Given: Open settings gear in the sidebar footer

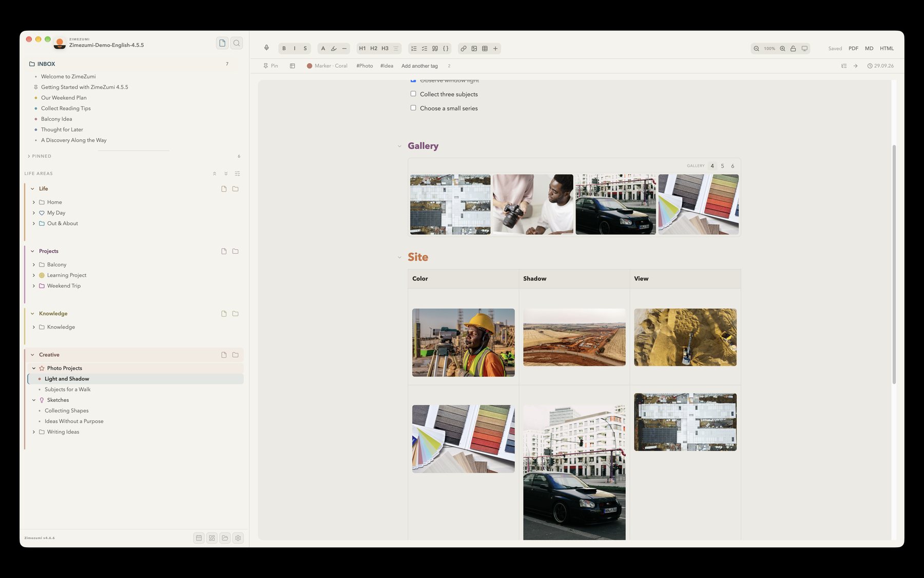Looking at the screenshot, I should 238,538.
